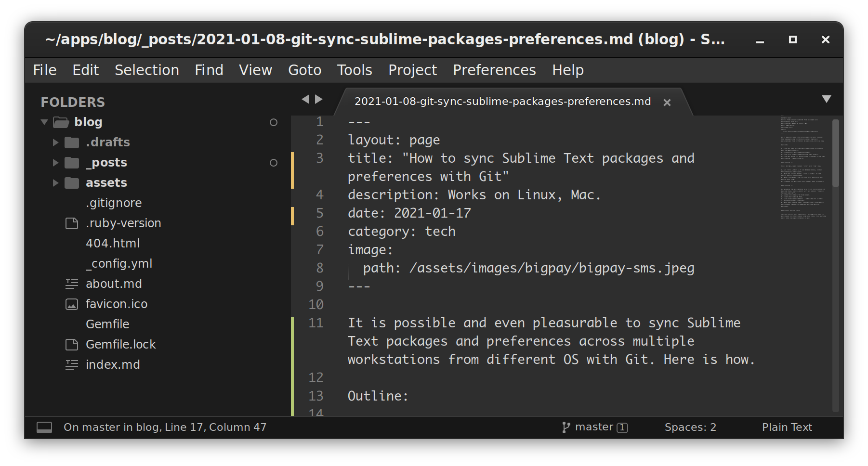Click the file type icon beside about.md
Viewport: 868px width, 466px height.
(71, 284)
